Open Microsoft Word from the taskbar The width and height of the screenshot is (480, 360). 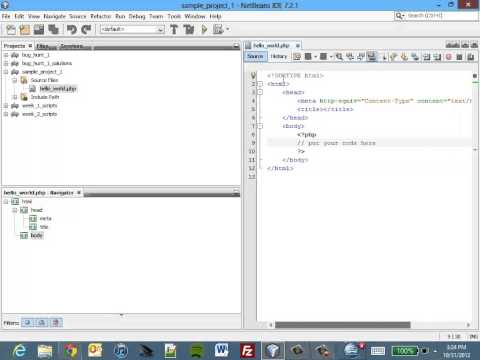pos(221,351)
